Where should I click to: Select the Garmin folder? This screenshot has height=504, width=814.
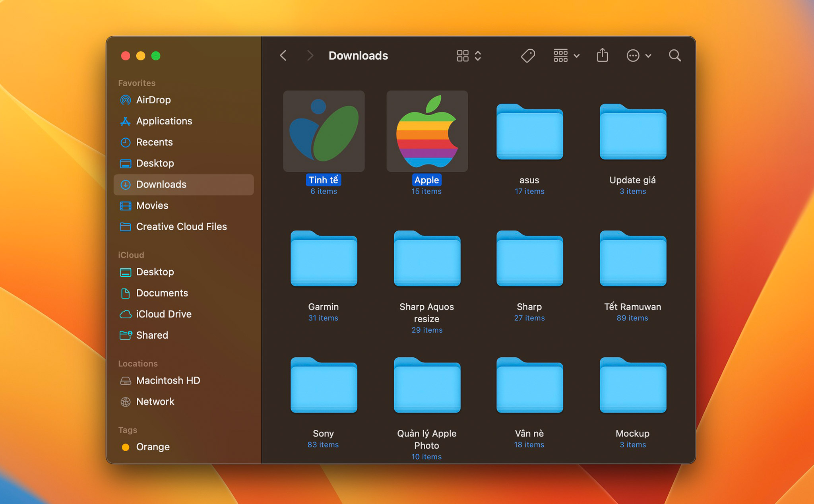pyautogui.click(x=324, y=258)
